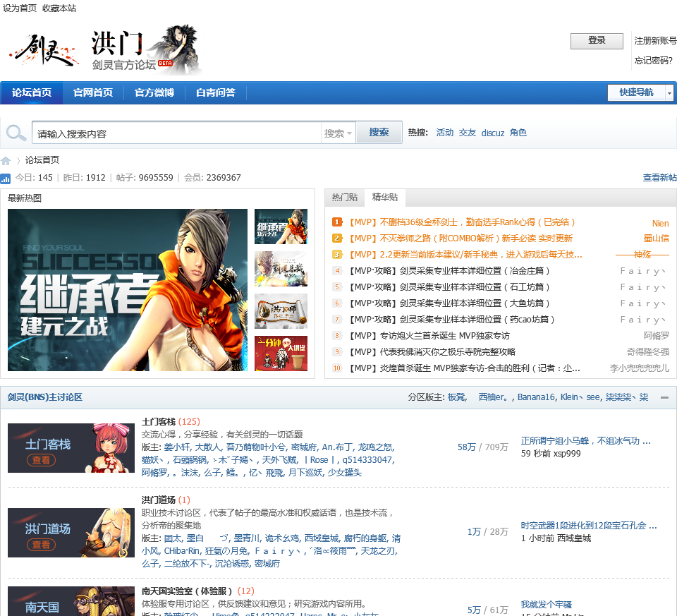Open the 土门客栈 forum title
Image resolution: width=677 pixels, height=616 pixels.
click(x=159, y=422)
